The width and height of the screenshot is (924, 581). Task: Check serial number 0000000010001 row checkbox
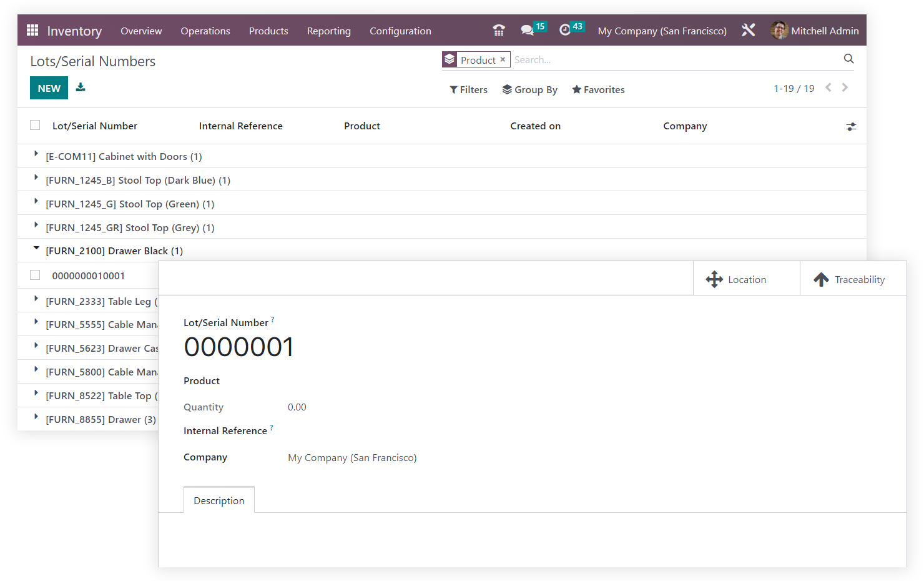coord(34,275)
